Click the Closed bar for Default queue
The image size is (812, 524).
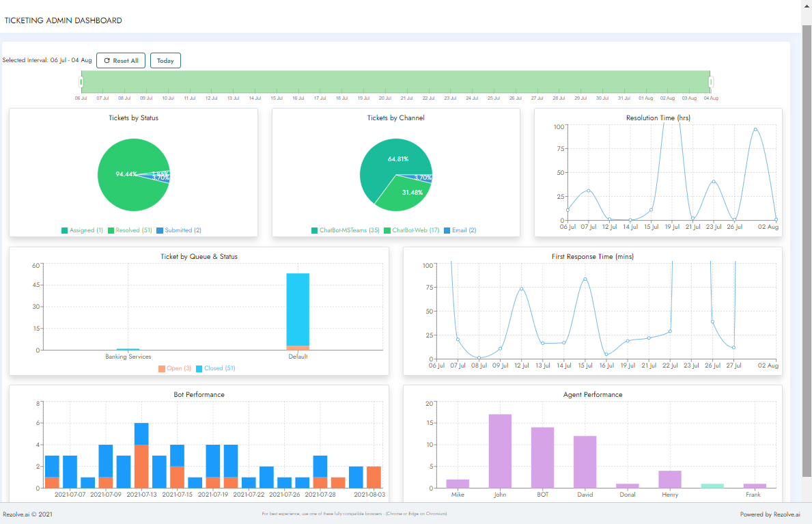pyautogui.click(x=298, y=307)
